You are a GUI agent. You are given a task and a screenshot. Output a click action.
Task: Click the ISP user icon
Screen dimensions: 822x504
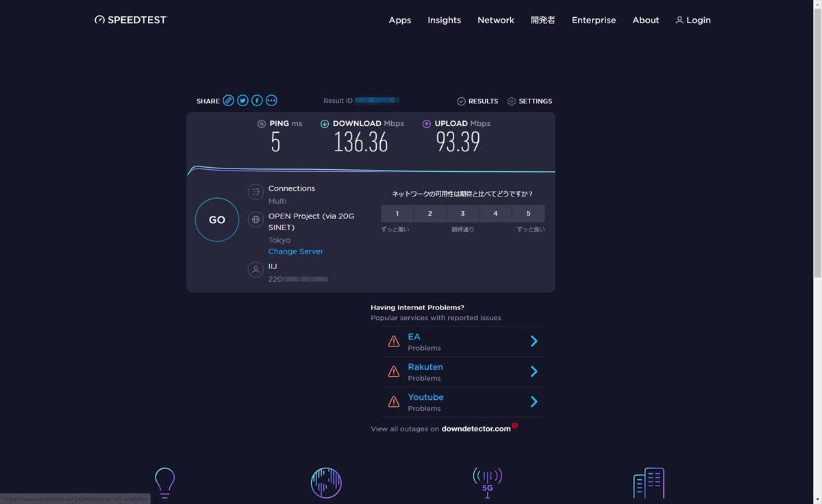[256, 270]
